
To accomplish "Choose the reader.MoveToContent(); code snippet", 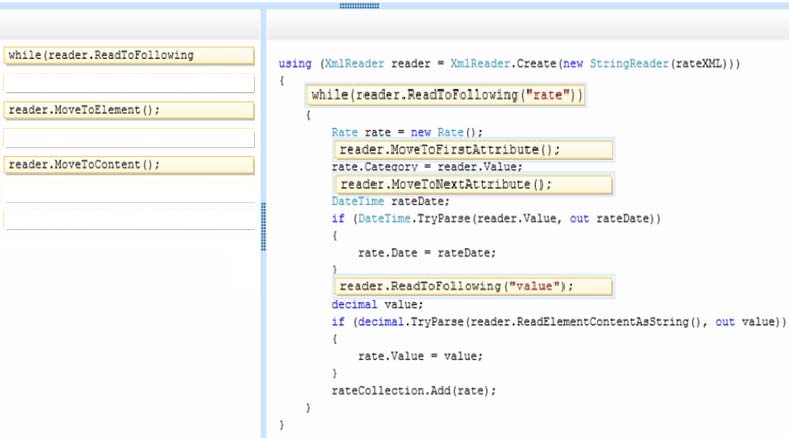I will (x=129, y=165).
